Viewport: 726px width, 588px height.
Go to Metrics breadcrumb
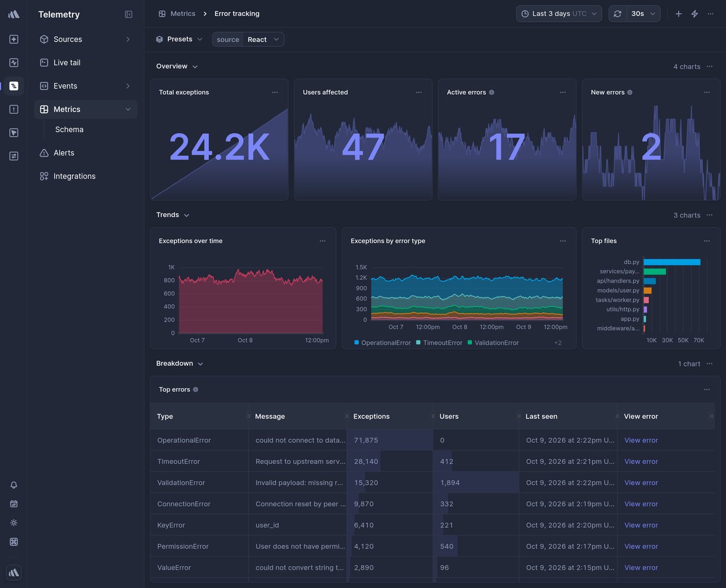[x=177, y=14]
